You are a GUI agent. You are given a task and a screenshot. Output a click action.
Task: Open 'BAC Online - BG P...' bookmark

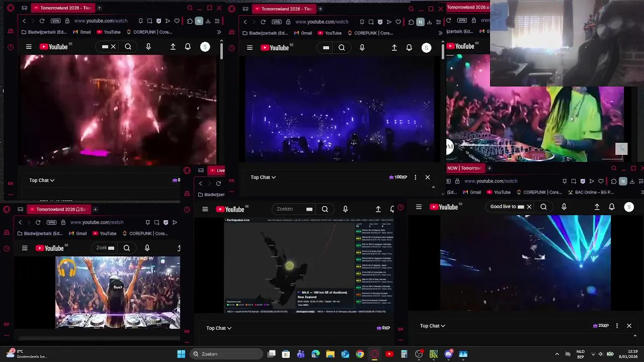click(592, 192)
